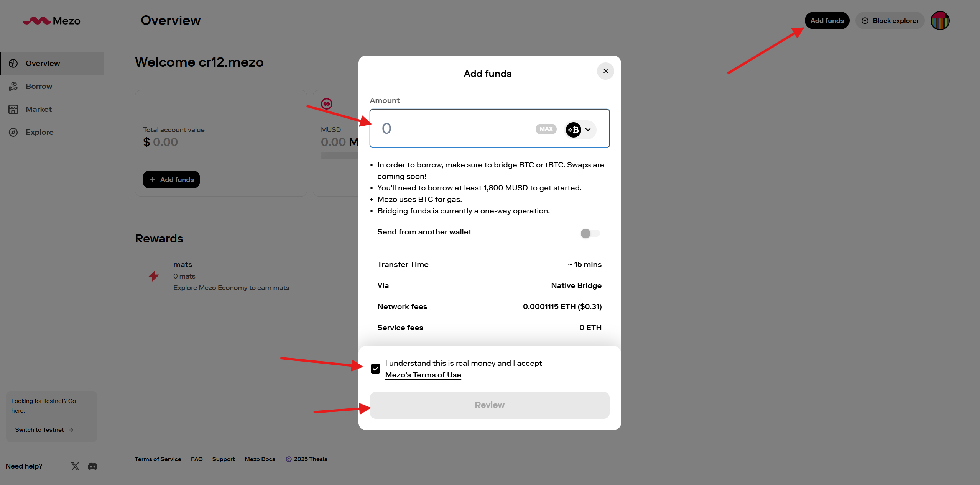Image resolution: width=980 pixels, height=485 pixels.
Task: Enable Send from another wallet toggle
Action: [x=590, y=233]
